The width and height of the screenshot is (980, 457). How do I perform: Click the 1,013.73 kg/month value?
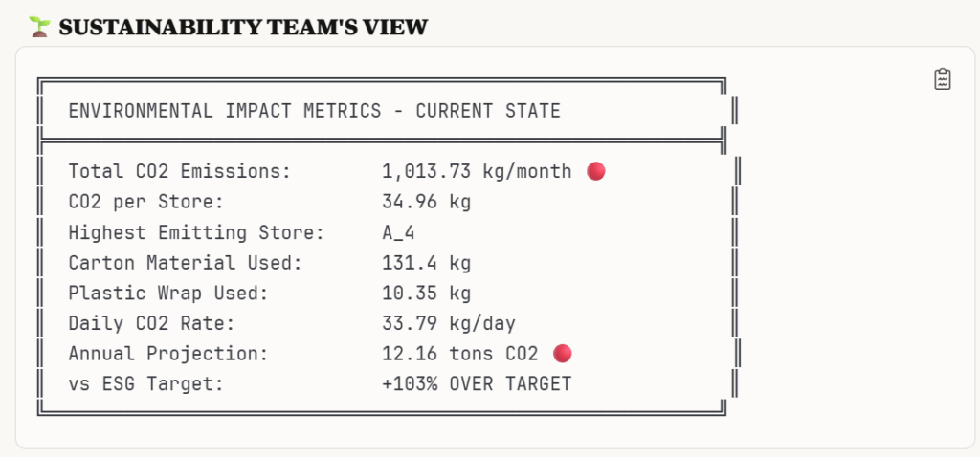[x=476, y=171]
